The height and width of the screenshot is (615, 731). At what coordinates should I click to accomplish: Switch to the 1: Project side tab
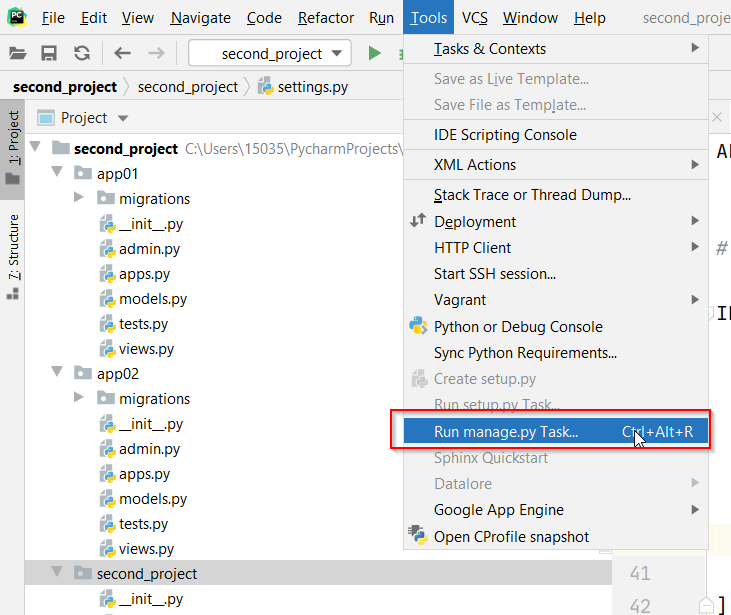[13, 149]
